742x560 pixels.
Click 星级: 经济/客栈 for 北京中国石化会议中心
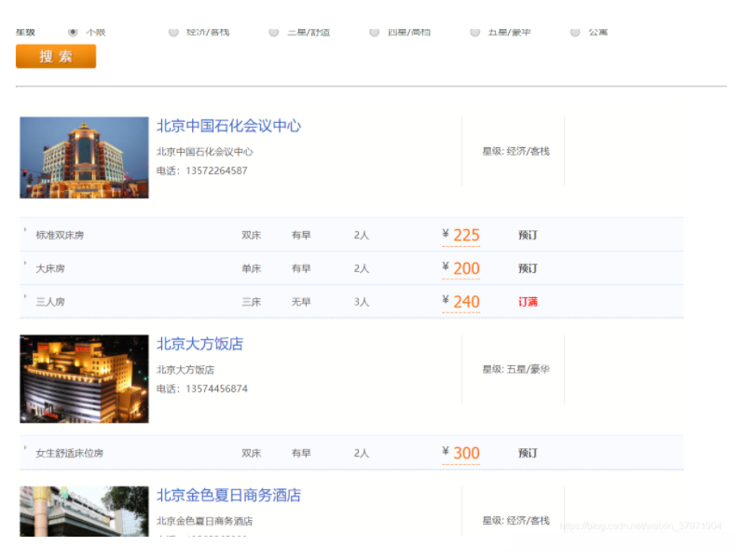click(x=515, y=151)
